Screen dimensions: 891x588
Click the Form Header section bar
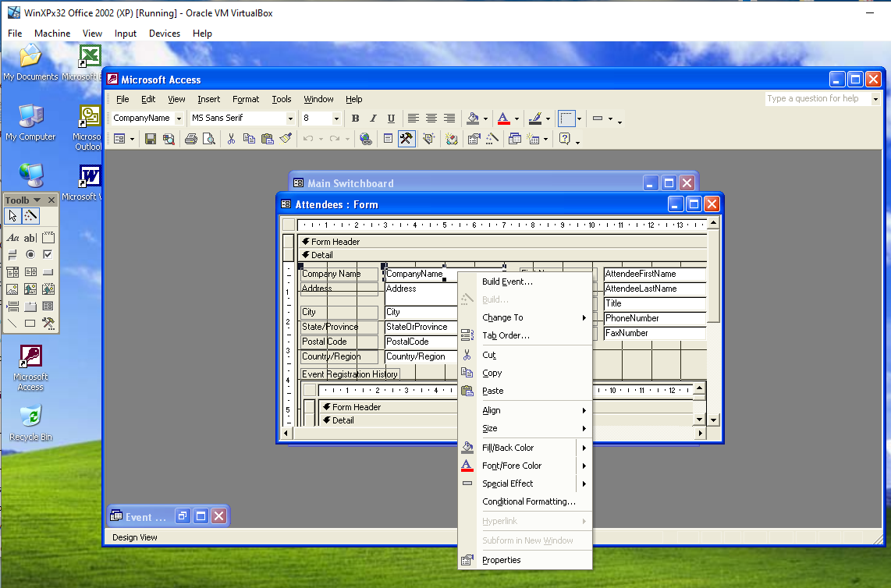point(502,242)
